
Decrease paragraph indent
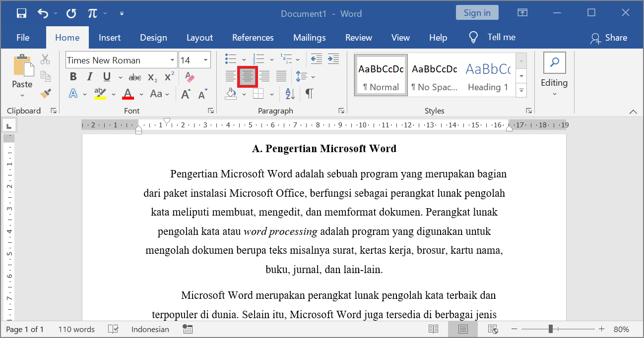(x=317, y=59)
